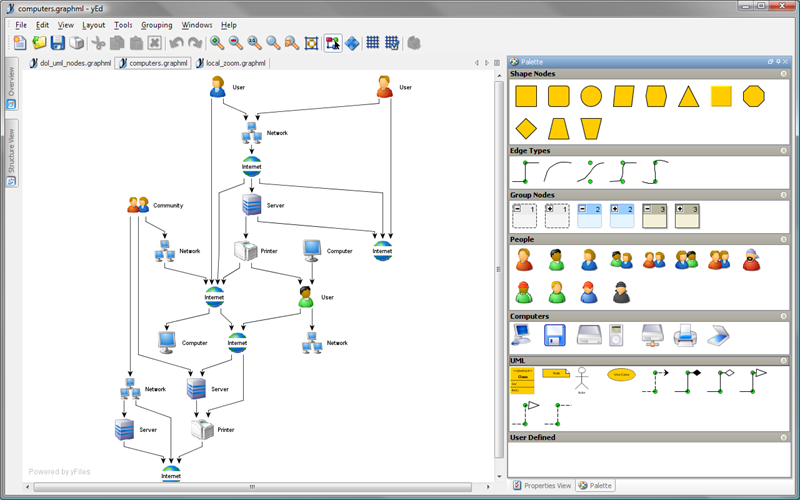Select the diamond shape node in Palette
The image size is (800, 500).
coord(526,129)
